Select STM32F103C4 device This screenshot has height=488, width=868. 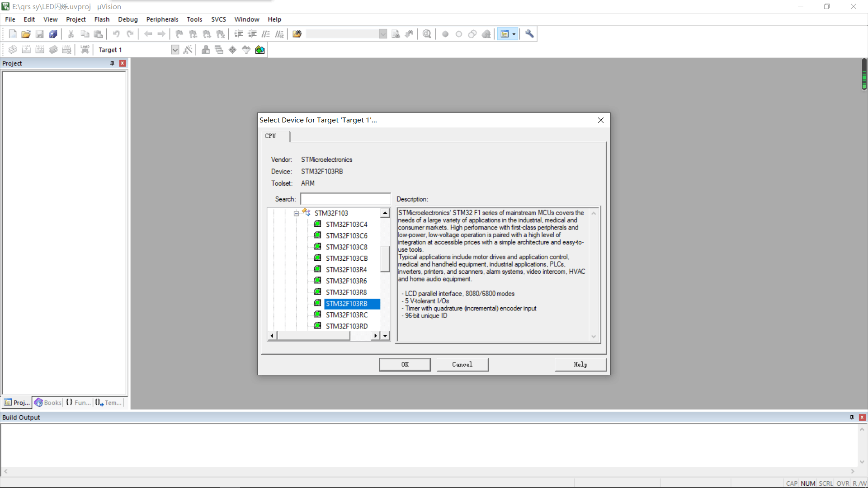[x=347, y=225]
